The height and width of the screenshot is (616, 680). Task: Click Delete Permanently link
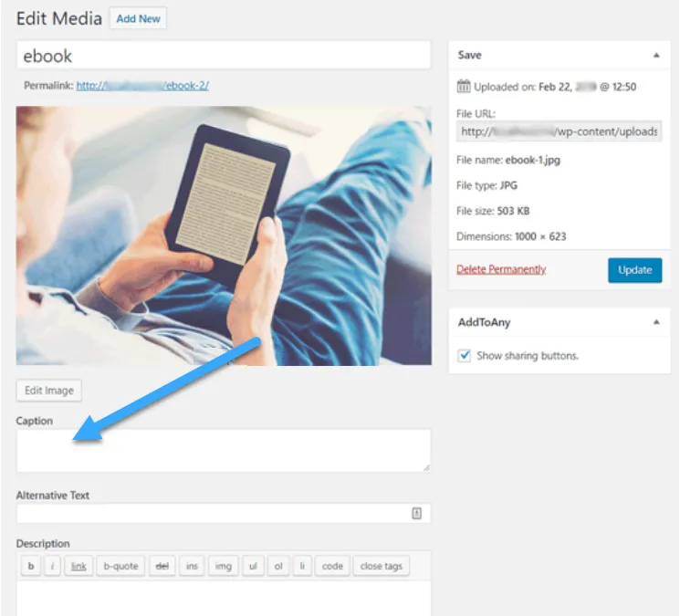point(501,269)
